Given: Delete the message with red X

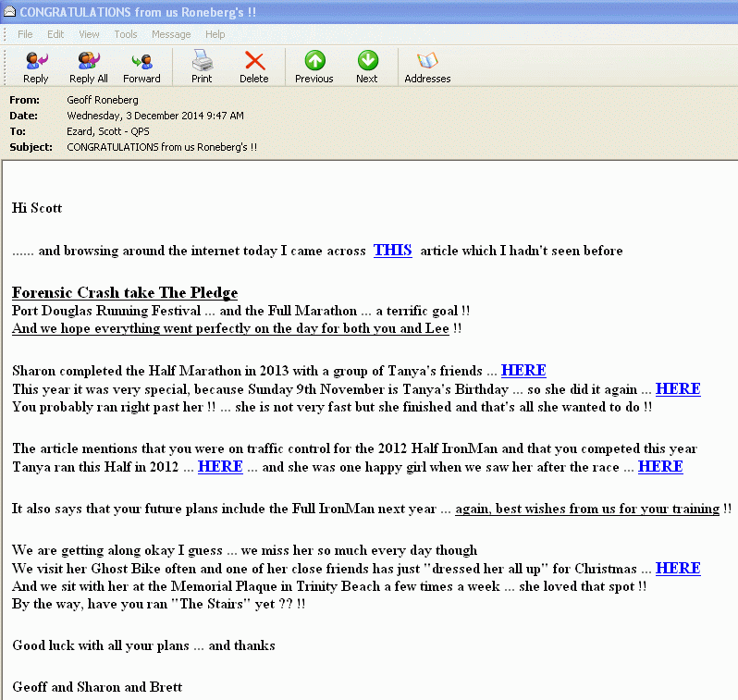Looking at the screenshot, I should (254, 67).
